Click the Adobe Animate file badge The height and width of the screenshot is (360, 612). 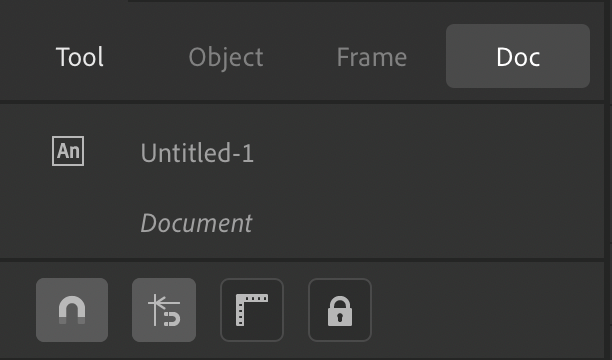[68, 151]
